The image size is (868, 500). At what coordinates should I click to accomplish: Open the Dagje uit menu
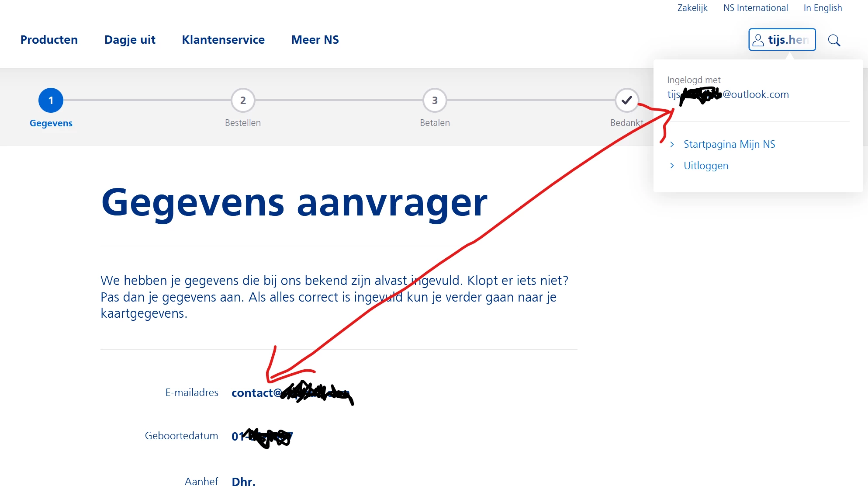pyautogui.click(x=130, y=40)
